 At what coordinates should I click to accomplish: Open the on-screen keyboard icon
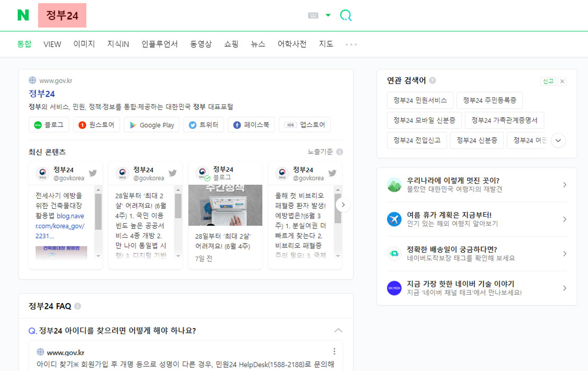point(313,15)
